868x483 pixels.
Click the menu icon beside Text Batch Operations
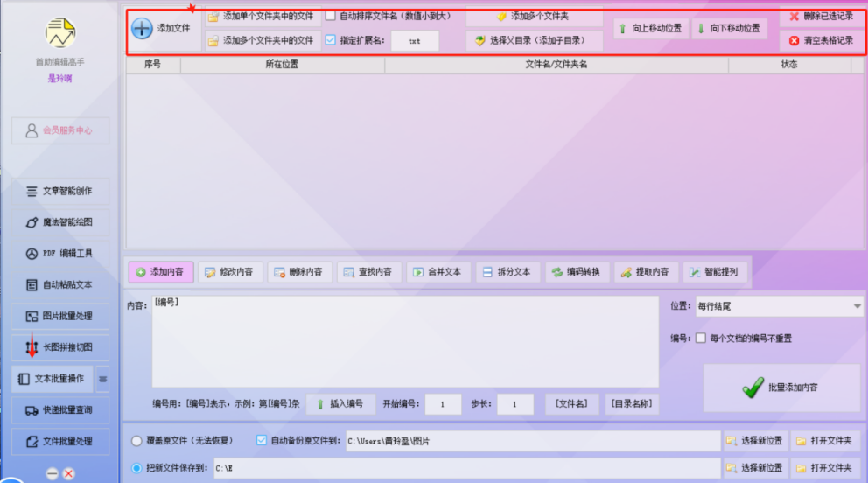(102, 379)
